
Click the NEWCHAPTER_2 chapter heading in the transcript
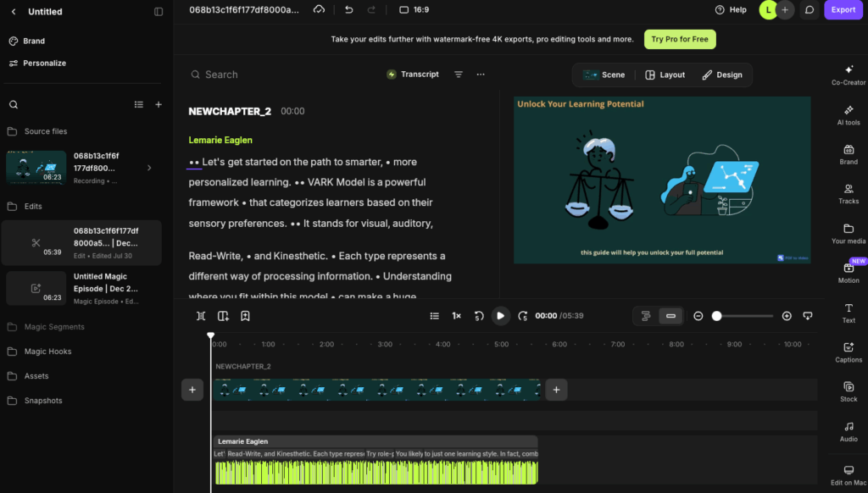point(230,111)
